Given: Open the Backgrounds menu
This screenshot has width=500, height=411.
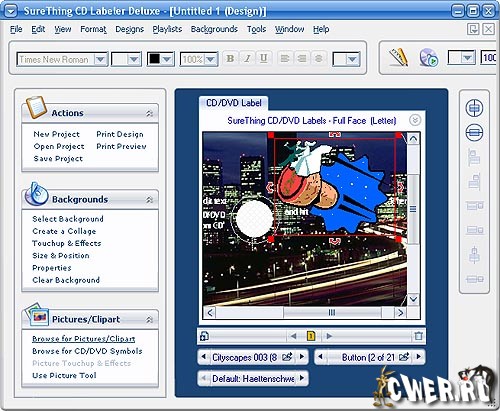Looking at the screenshot, I should tap(214, 29).
